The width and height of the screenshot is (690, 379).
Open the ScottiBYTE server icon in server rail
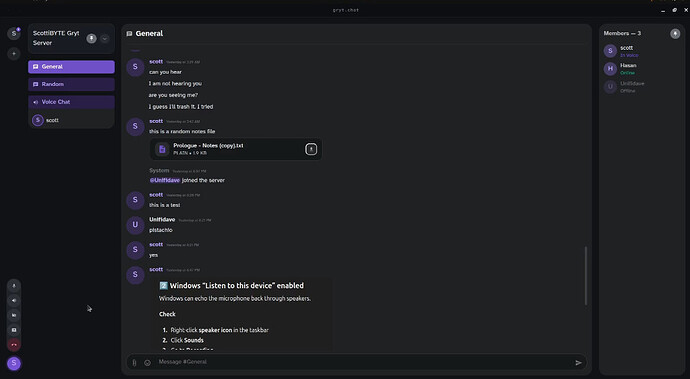14,33
